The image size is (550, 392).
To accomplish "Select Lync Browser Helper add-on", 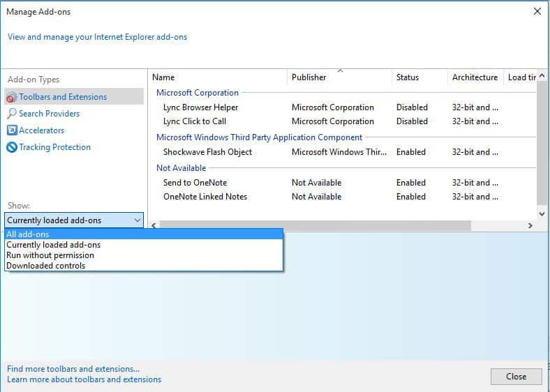I will [x=200, y=107].
